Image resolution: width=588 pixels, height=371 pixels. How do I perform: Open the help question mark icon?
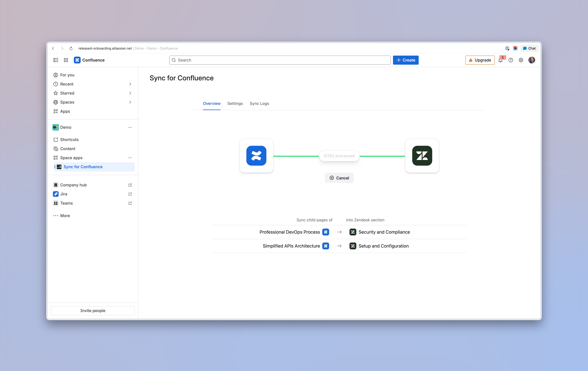click(x=511, y=60)
